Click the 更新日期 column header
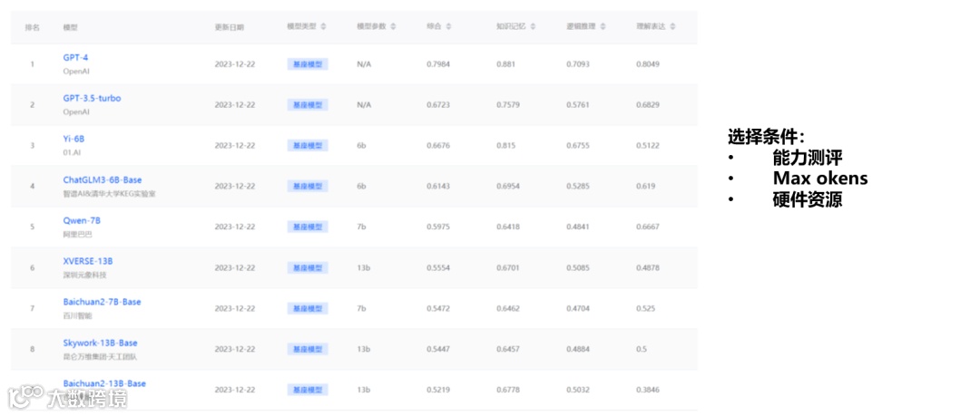 pos(229,27)
